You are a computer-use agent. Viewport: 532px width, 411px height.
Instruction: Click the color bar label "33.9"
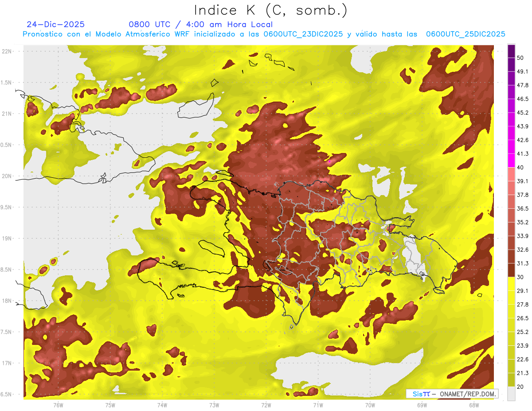point(523,236)
